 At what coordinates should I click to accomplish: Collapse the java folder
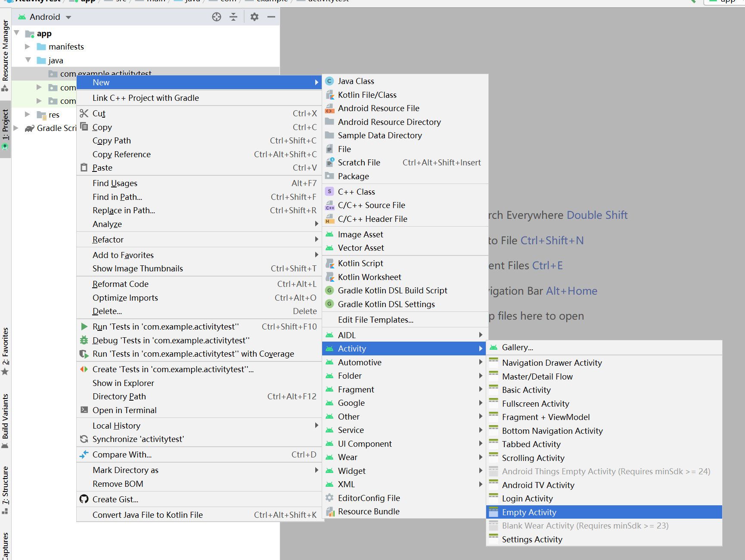pyautogui.click(x=28, y=60)
